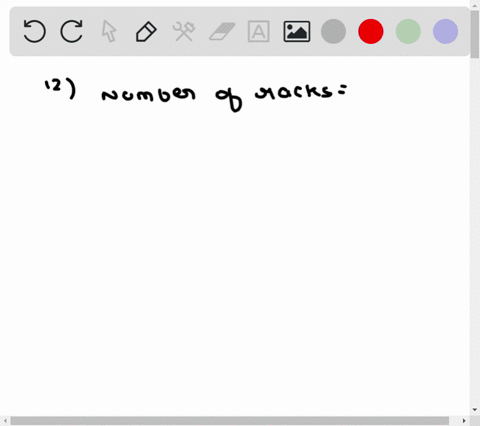Click the handwritten word 'Number'
Screen dimensions: 480x426
coord(148,94)
